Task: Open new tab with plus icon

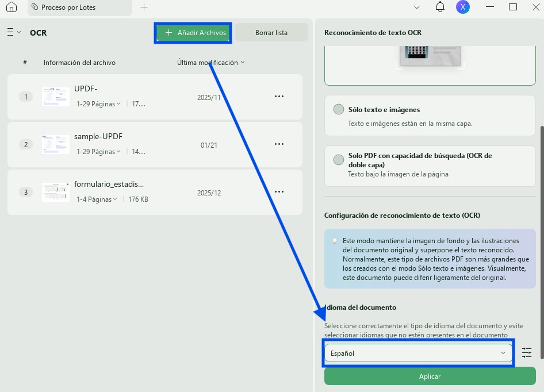Action: pyautogui.click(x=144, y=7)
